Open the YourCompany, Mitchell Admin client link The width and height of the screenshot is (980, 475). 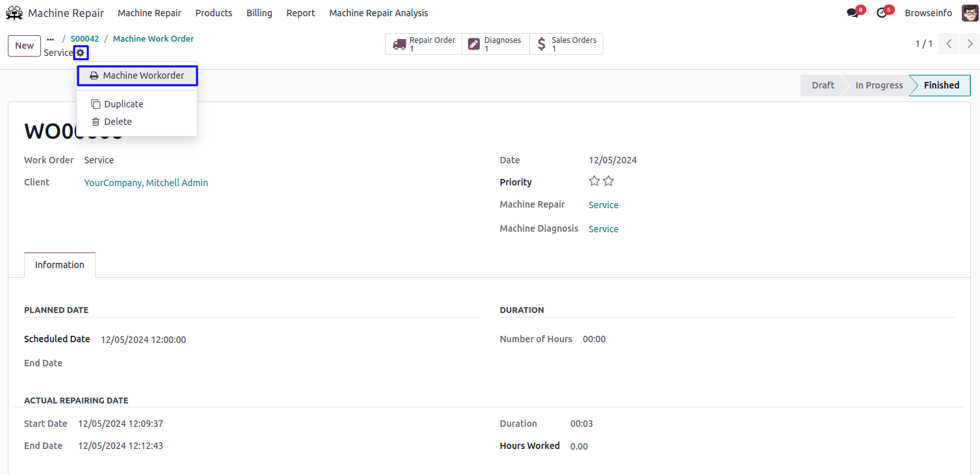coord(146,183)
